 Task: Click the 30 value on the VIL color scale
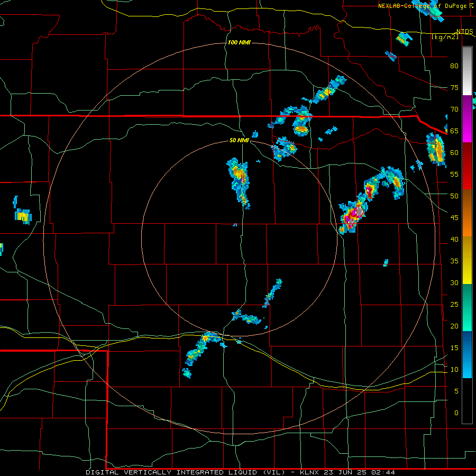(454, 283)
